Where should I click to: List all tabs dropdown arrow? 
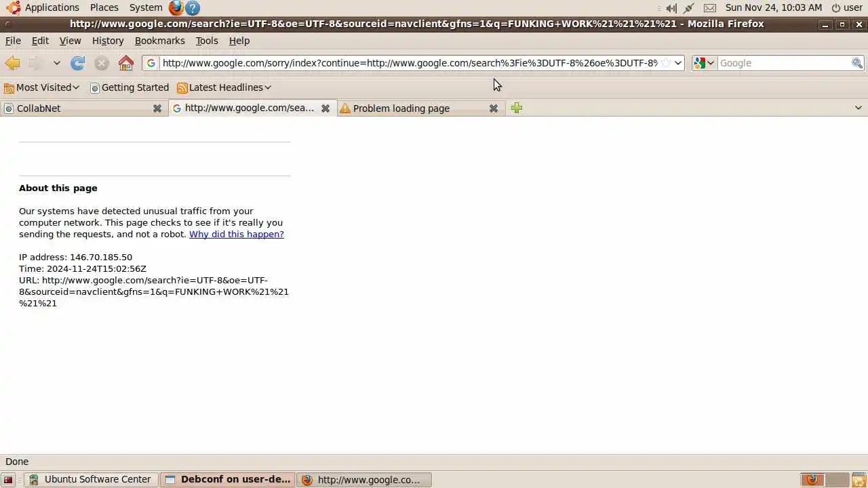pyautogui.click(x=858, y=108)
